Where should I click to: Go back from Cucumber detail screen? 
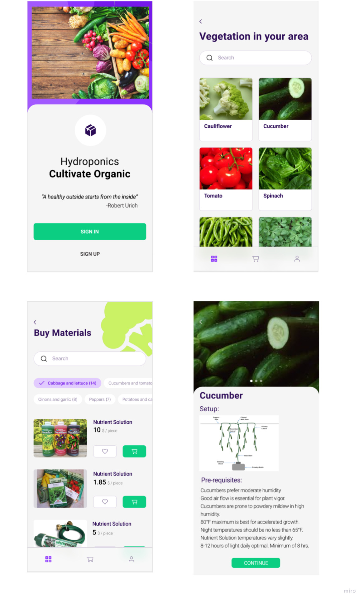click(x=201, y=322)
